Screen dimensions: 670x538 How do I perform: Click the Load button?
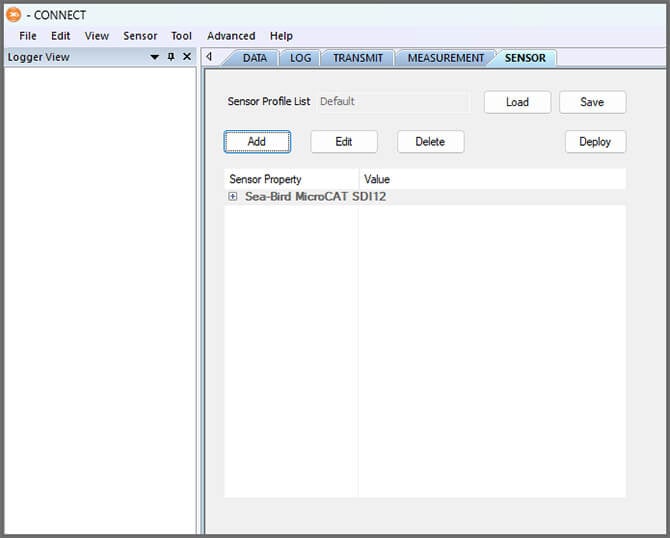pos(517,102)
